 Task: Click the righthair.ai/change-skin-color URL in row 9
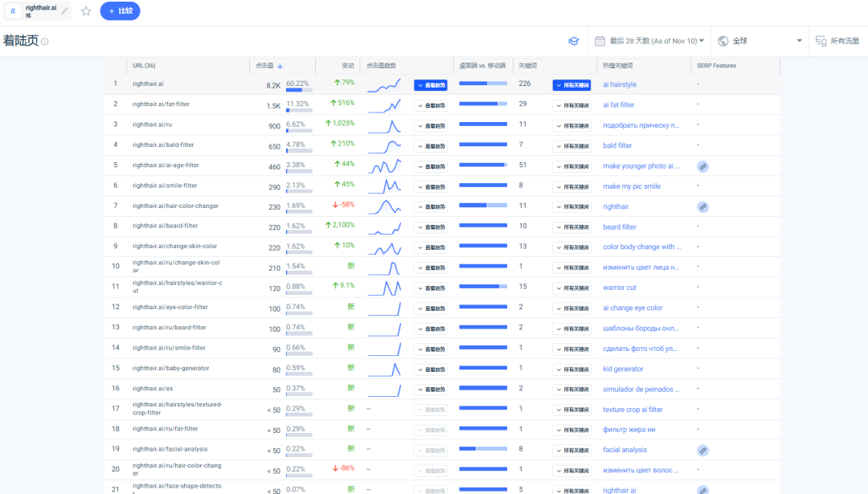click(174, 246)
